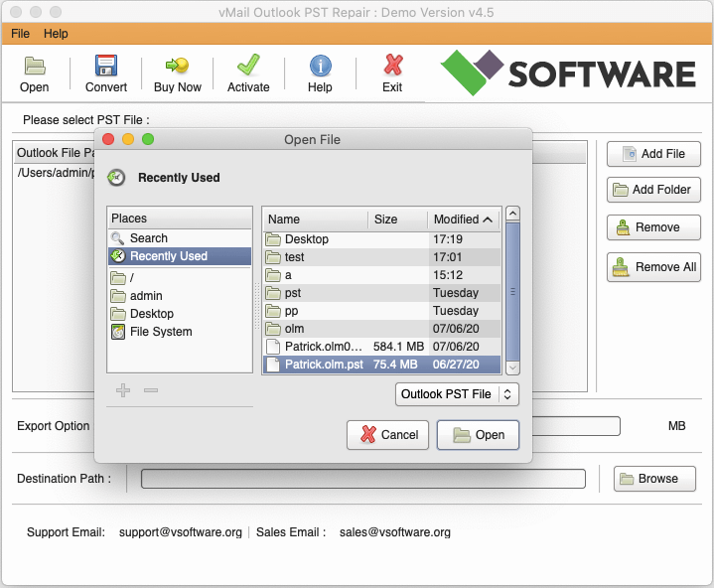Click the file list scroll down arrow
The image size is (714, 588).
(512, 367)
